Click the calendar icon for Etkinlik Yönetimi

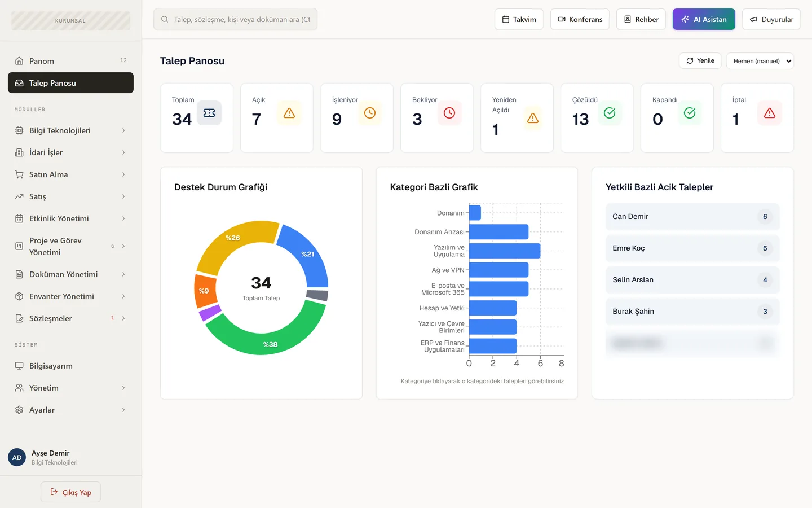click(19, 218)
